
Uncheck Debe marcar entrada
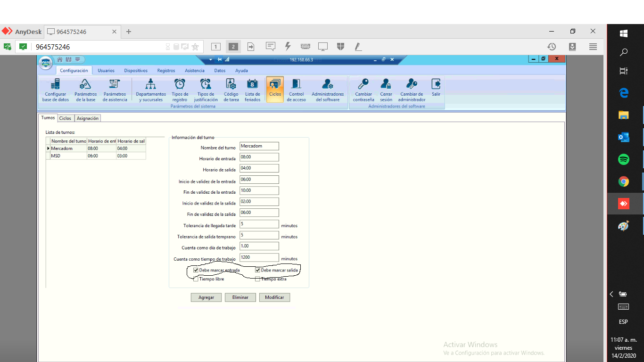click(196, 270)
